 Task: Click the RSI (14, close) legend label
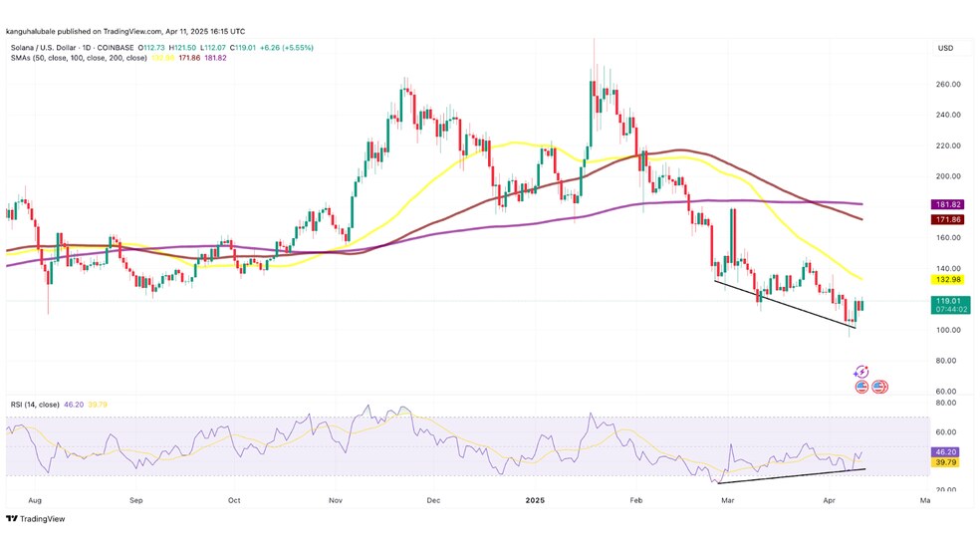(35, 405)
